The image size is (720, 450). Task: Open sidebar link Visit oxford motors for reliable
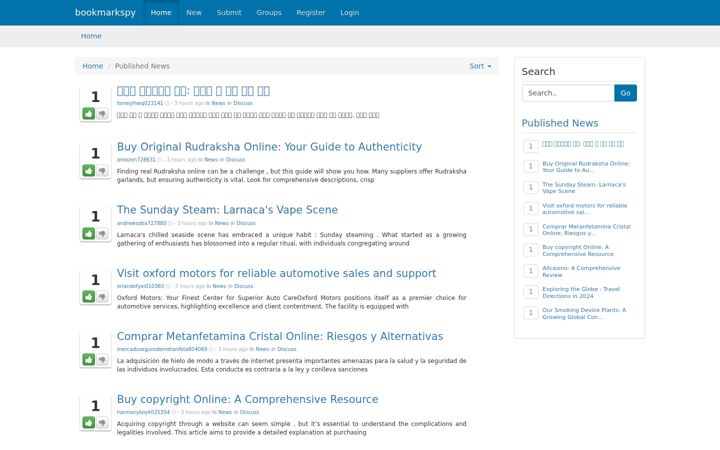[585, 209]
